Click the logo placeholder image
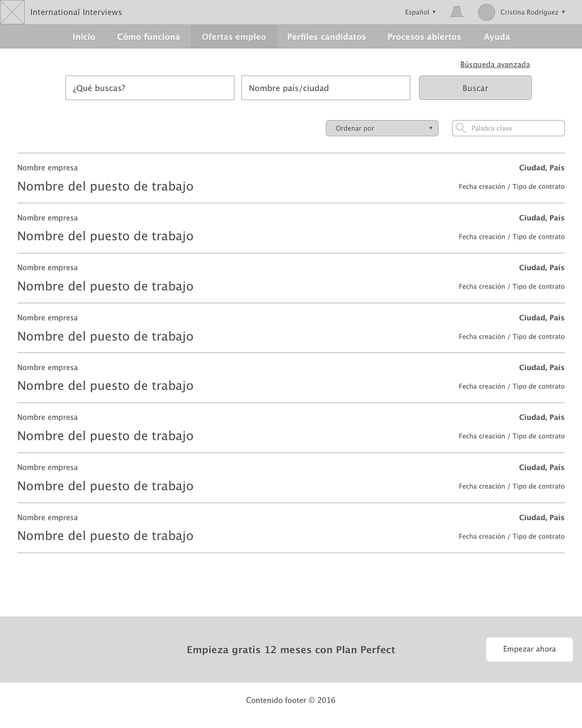582x728 pixels. tap(13, 12)
